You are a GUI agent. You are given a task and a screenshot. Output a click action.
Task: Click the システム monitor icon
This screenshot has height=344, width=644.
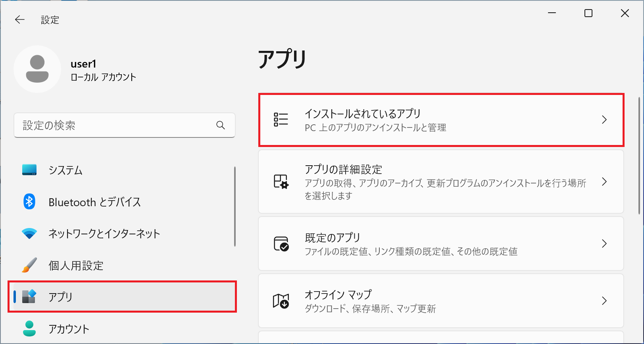point(29,170)
